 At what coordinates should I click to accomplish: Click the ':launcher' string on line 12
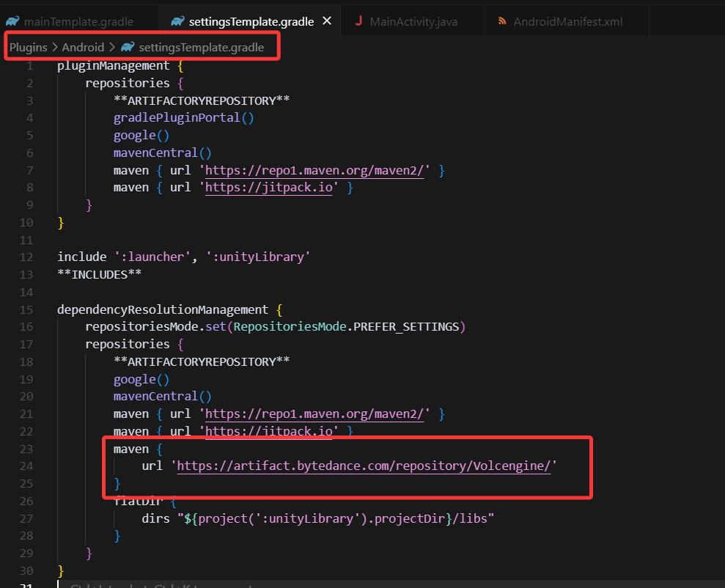click(x=152, y=257)
